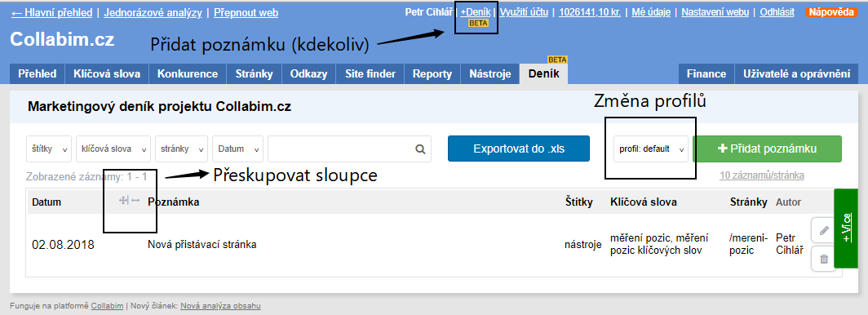Click the Collabim link in the footer

click(108, 305)
